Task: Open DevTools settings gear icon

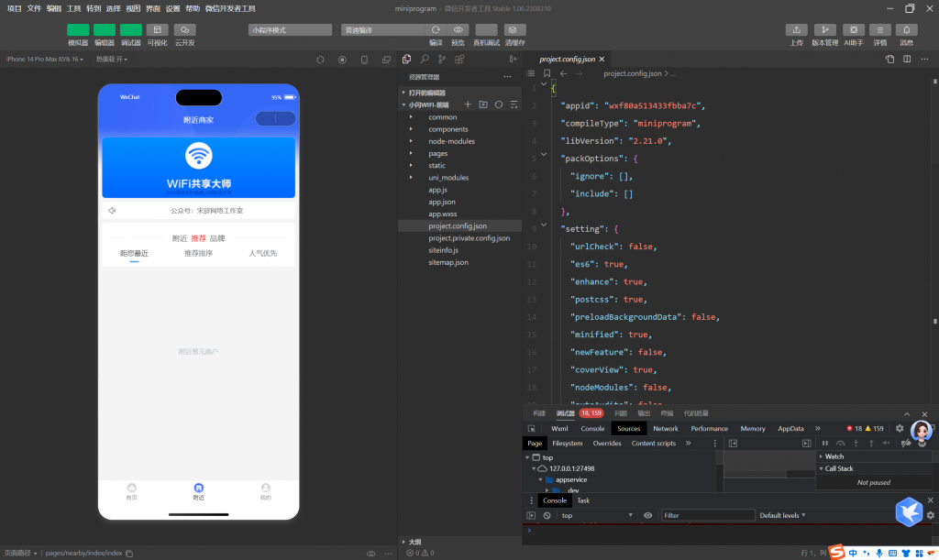Action: click(x=900, y=428)
